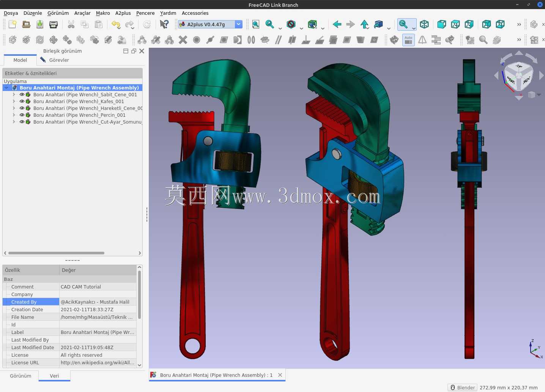Set the bottom view with the cube icon
The height and width of the screenshot is (392, 545).
(x=500, y=24)
